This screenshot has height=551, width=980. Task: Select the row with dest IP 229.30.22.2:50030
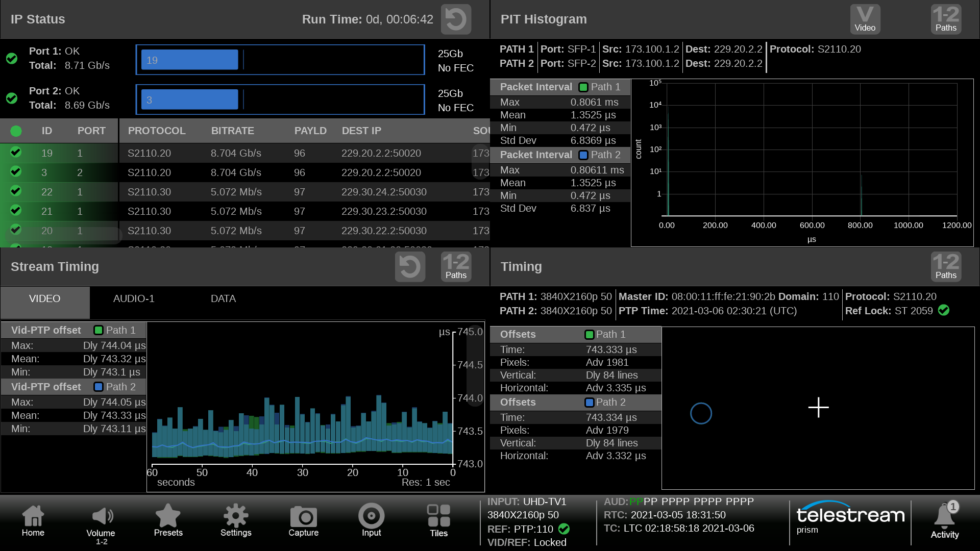(245, 231)
